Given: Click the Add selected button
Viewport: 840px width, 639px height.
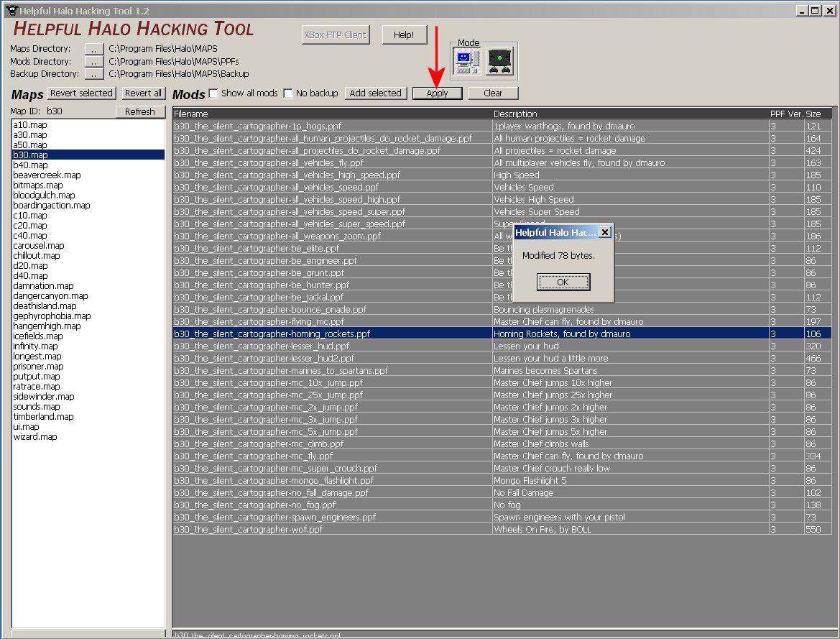Looking at the screenshot, I should coord(375,93).
